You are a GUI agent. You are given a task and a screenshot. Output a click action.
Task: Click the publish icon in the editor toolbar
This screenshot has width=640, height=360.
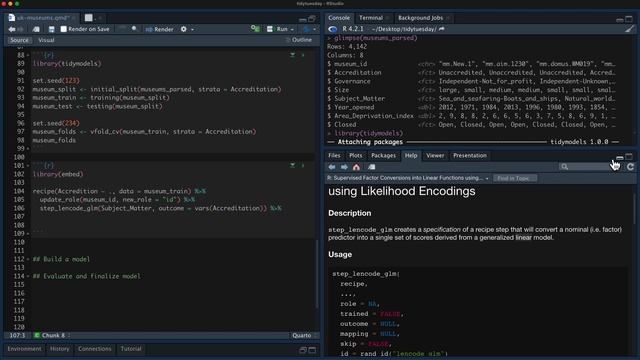[307, 29]
